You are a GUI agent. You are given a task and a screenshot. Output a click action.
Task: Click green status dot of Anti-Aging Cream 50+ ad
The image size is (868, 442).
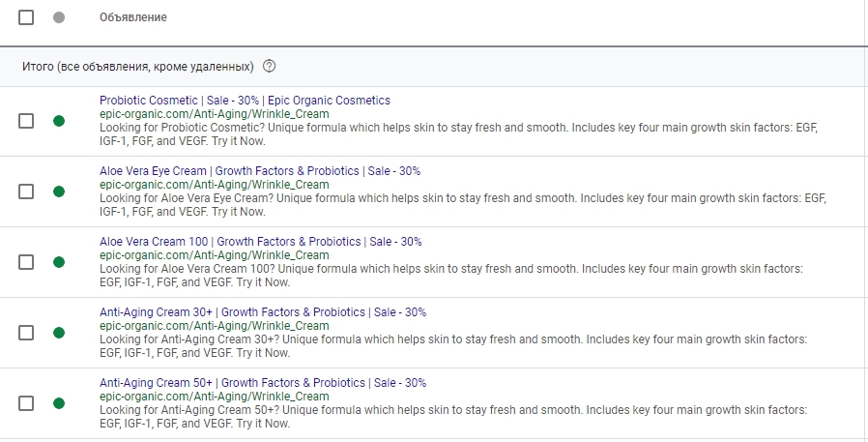pyautogui.click(x=59, y=403)
